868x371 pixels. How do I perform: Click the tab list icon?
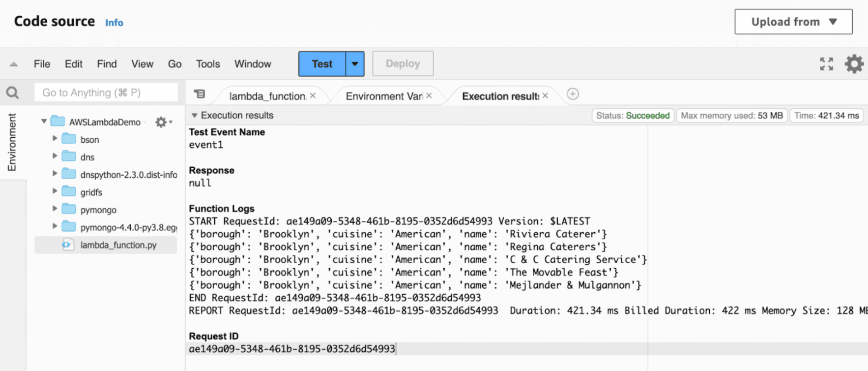pyautogui.click(x=200, y=94)
